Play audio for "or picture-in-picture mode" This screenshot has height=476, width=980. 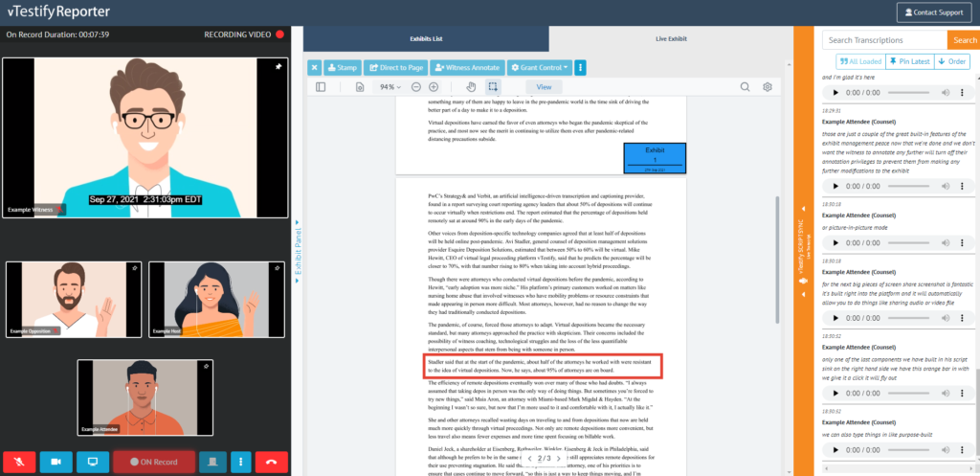[x=835, y=243]
